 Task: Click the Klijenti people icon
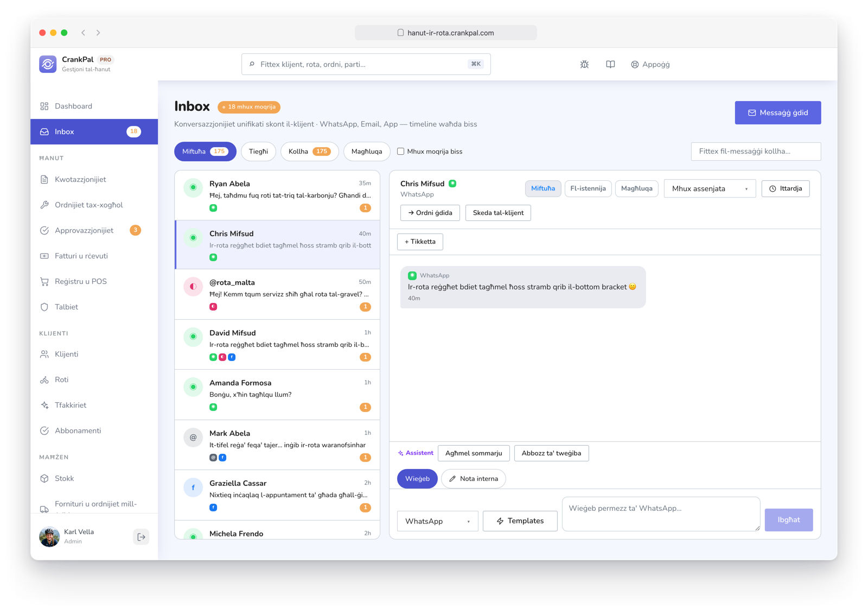[x=44, y=354]
